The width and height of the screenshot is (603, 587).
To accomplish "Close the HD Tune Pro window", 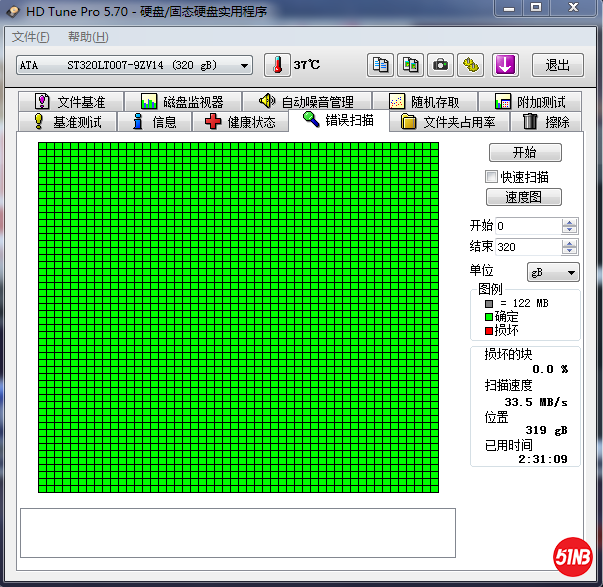I will click(x=573, y=8).
